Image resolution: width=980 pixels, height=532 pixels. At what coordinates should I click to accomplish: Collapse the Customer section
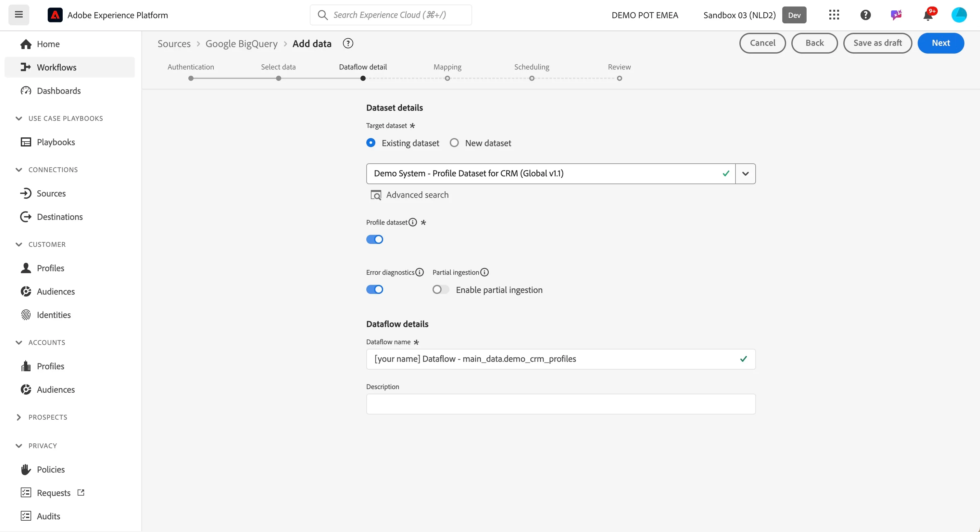[x=19, y=244]
